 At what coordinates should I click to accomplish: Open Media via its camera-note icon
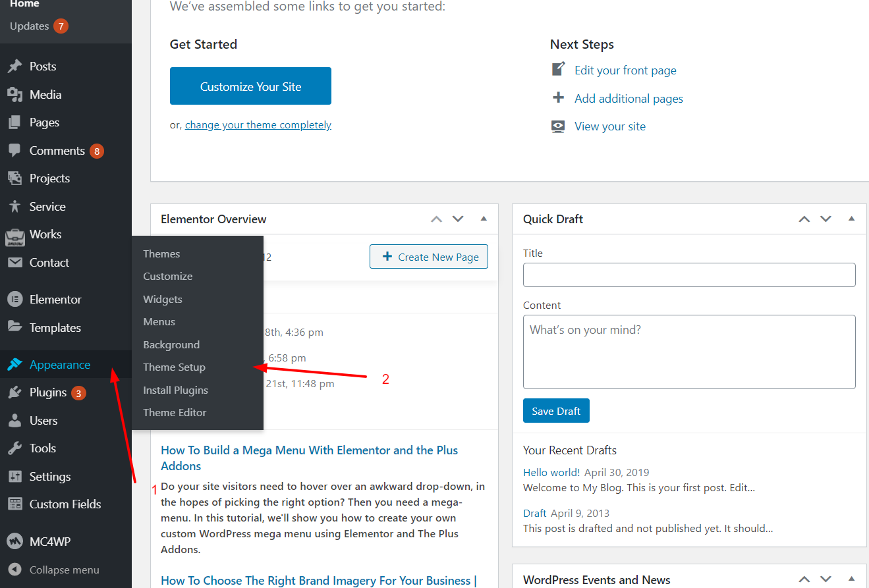coord(14,95)
